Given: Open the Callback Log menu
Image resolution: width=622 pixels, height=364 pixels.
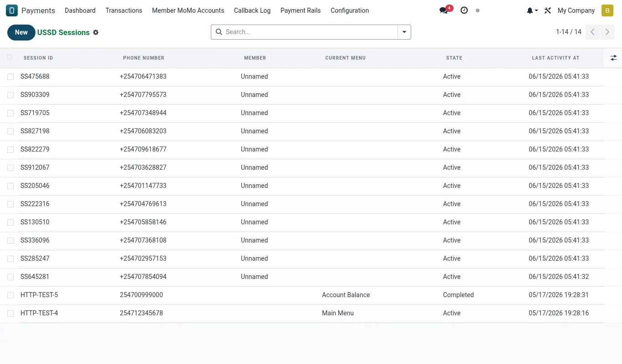Looking at the screenshot, I should [252, 10].
